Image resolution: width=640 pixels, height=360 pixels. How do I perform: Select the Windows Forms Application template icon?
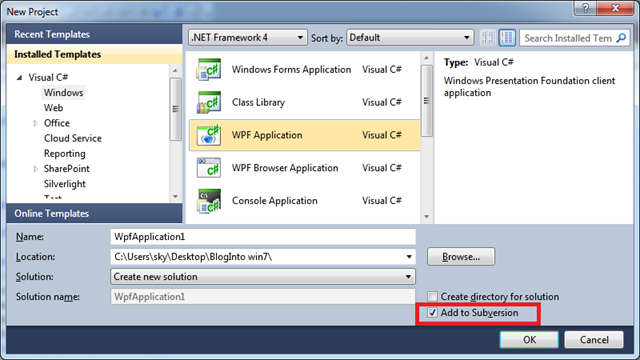click(x=209, y=69)
